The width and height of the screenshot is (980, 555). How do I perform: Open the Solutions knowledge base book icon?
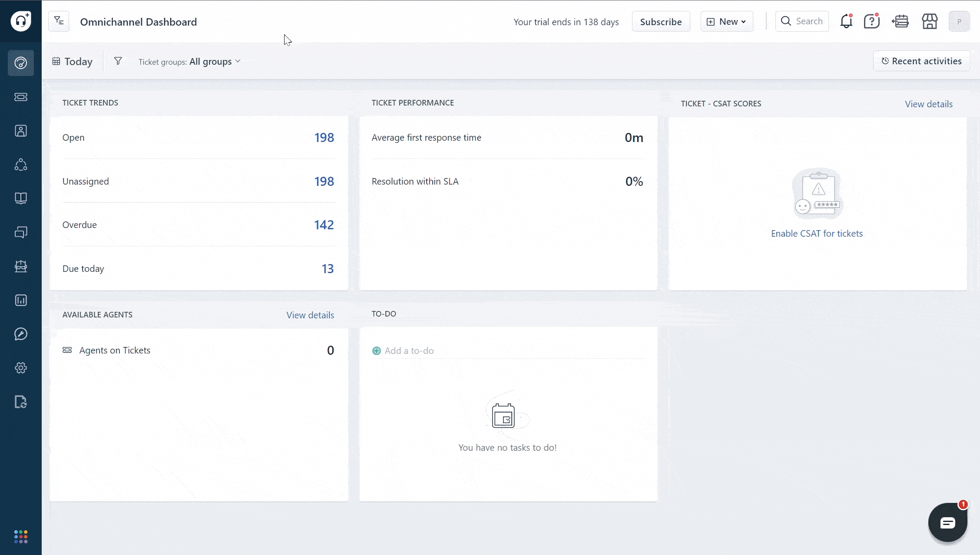tap(21, 198)
